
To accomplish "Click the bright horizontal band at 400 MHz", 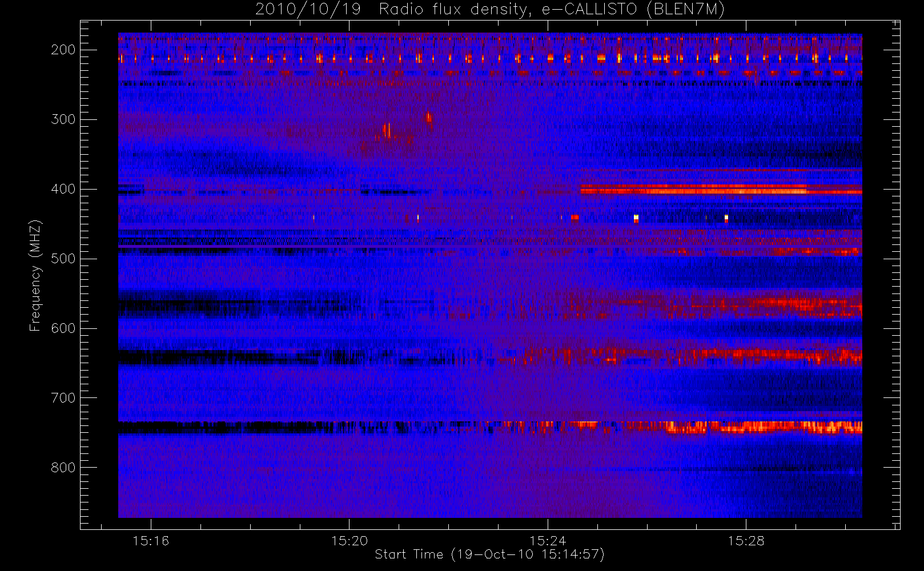I will [721, 189].
